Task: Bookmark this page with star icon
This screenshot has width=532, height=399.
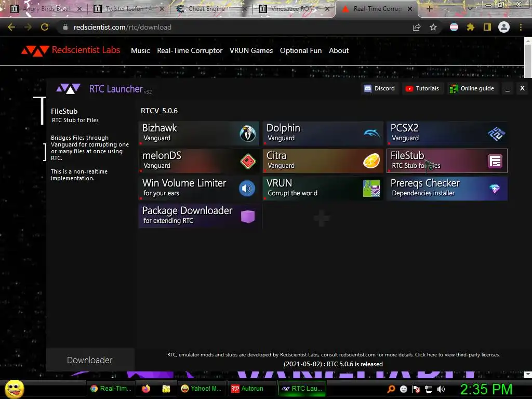Action: tap(433, 27)
